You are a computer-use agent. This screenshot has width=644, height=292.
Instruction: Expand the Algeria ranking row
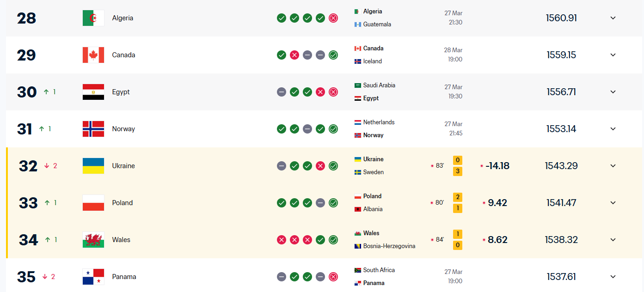[613, 18]
